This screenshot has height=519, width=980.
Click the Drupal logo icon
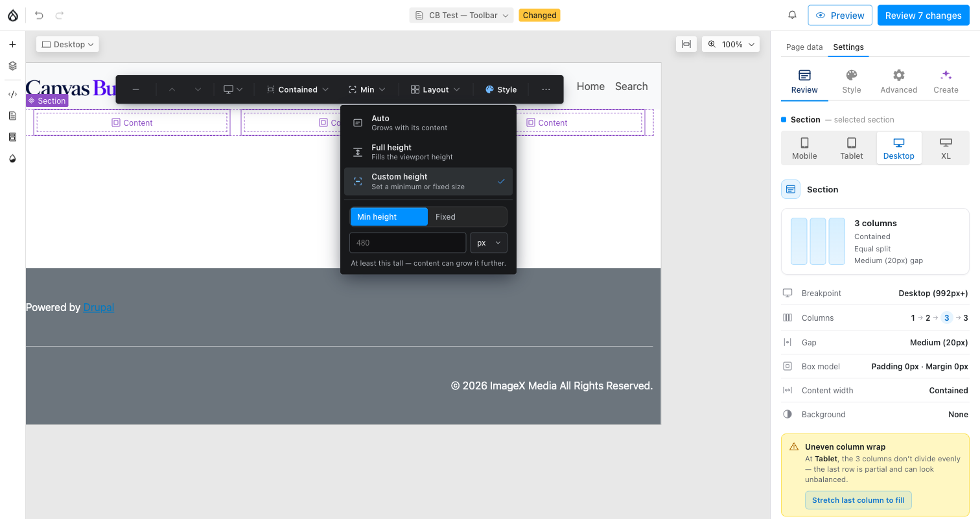click(12, 15)
